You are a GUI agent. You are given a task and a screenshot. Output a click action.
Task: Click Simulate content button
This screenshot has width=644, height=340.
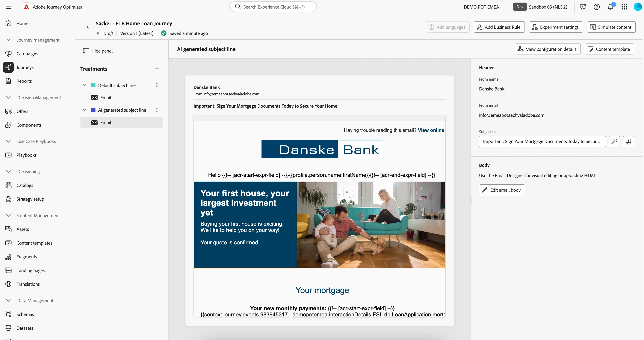611,27
